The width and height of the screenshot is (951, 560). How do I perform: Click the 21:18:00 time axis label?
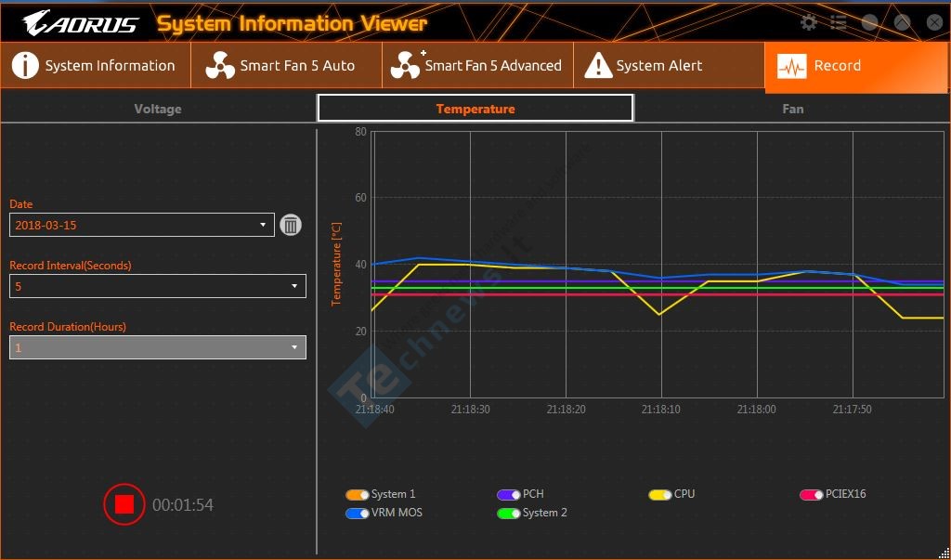coord(756,410)
